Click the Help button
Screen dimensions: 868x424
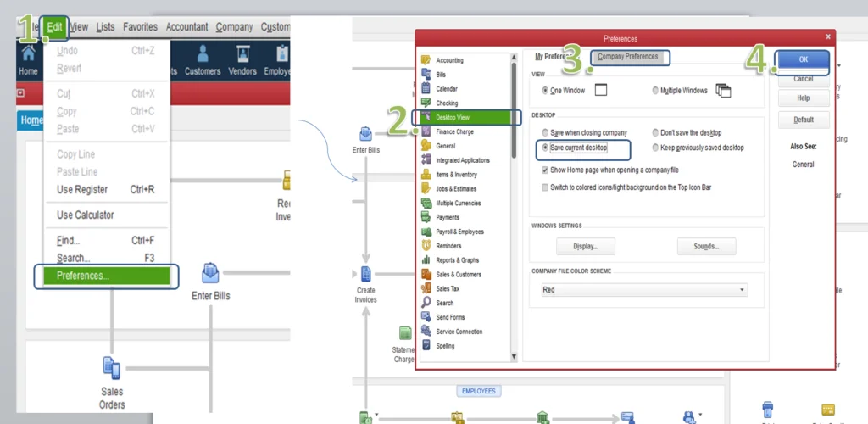pos(804,98)
